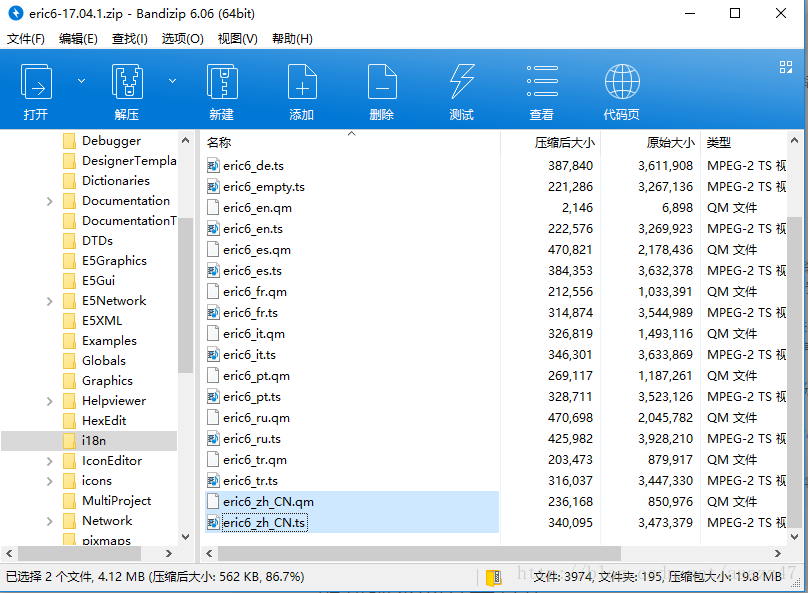Open the dropdown arrow next to 解压
The width and height of the screenshot is (808, 593).
tap(171, 80)
